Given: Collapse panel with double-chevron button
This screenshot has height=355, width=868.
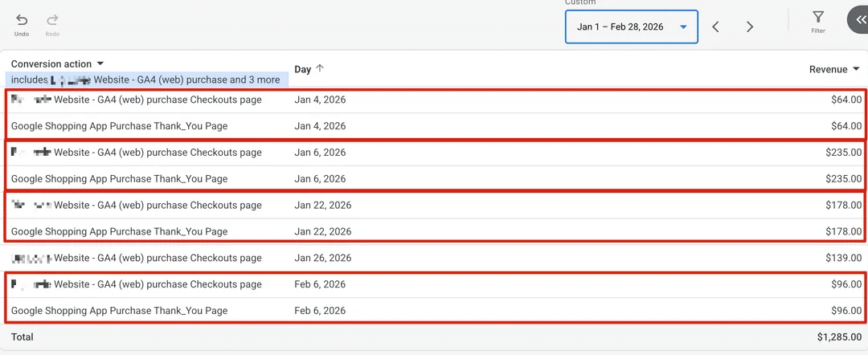Looking at the screenshot, I should 859,19.
